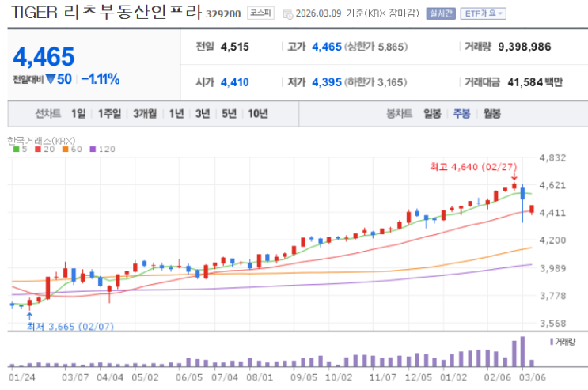The image size is (588, 390).
Task: Click the purple 거래량 legend marker
Action: click(x=552, y=342)
